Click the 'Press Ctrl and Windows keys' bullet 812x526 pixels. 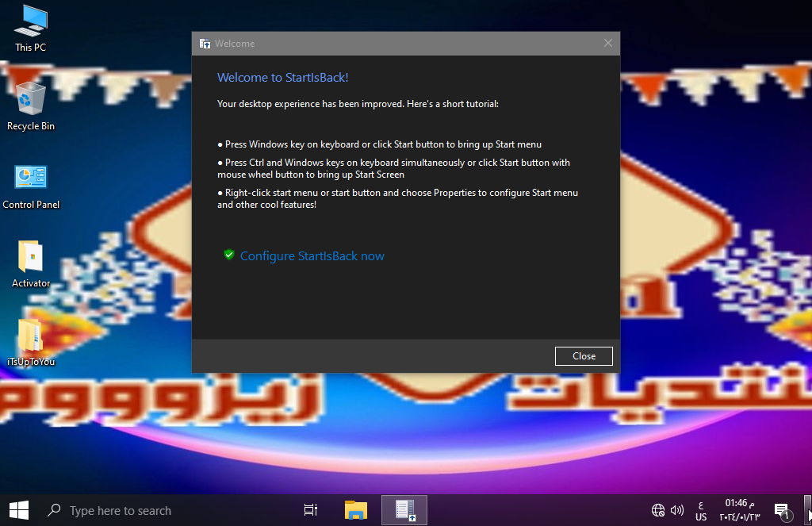pyautogui.click(x=393, y=168)
